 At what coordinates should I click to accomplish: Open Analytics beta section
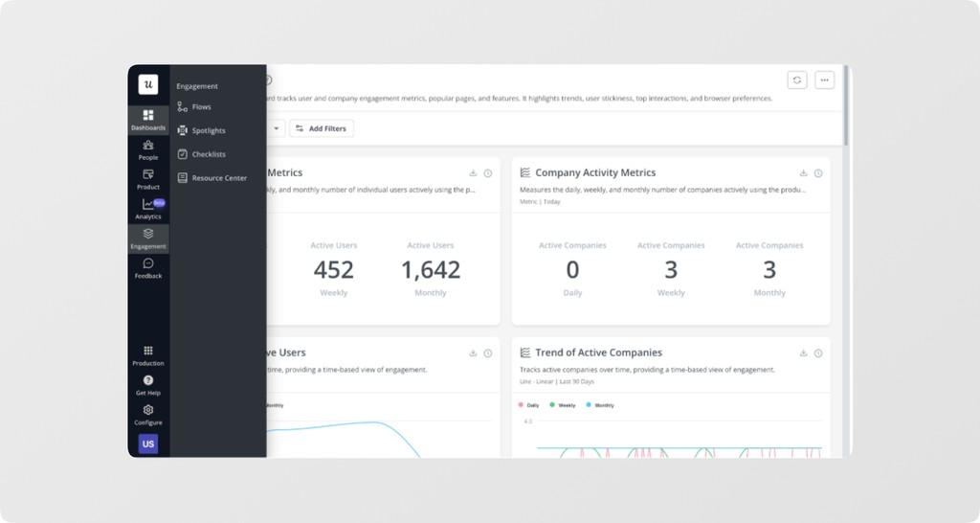point(148,209)
